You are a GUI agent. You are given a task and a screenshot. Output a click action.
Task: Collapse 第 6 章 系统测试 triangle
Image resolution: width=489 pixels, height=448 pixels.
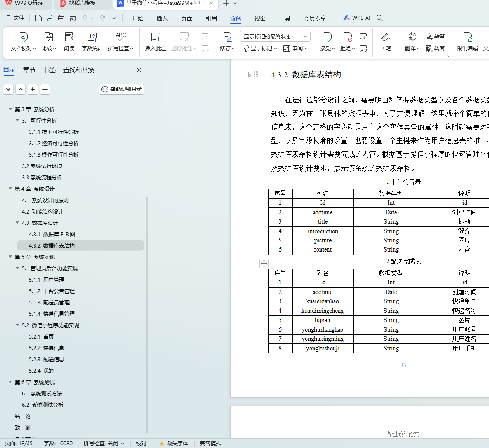point(10,382)
